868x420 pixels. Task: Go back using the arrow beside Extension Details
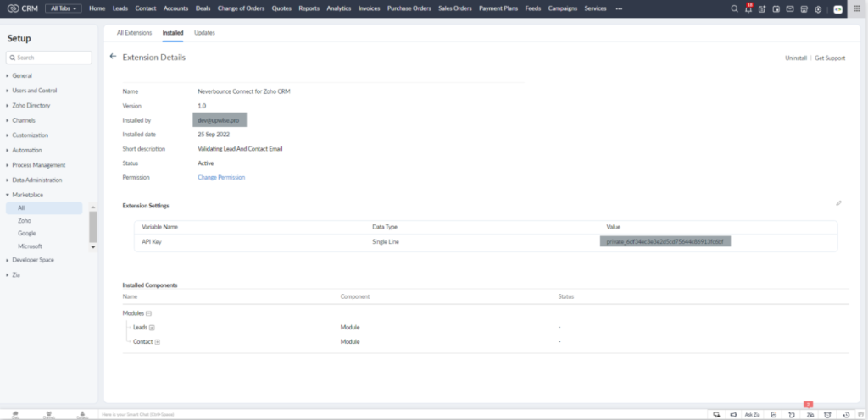113,57
